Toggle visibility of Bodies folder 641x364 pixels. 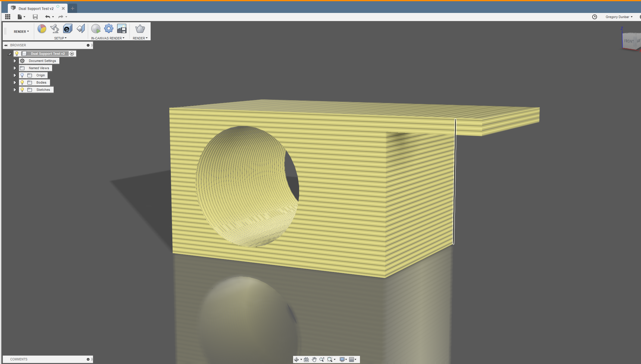tap(22, 82)
